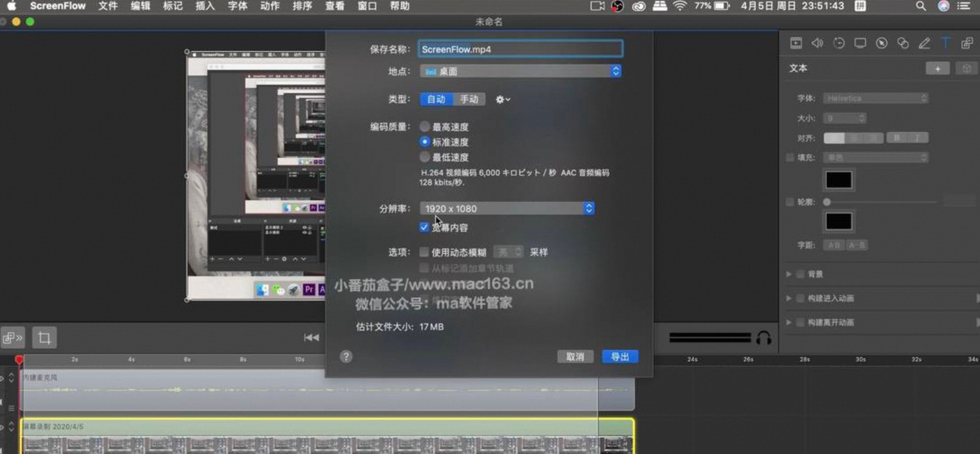Image resolution: width=980 pixels, height=454 pixels.
Task: Click the bold B text style button
Action: coord(897,138)
